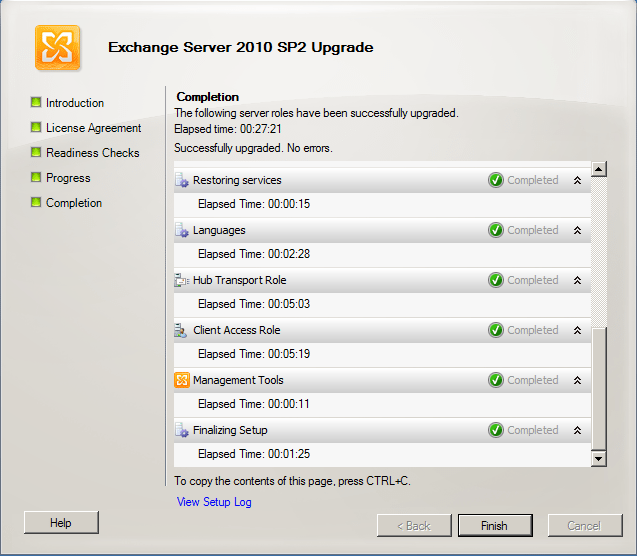Image resolution: width=637 pixels, height=556 pixels.
Task: Collapse the Finalizing Setup section
Action: pos(577,430)
